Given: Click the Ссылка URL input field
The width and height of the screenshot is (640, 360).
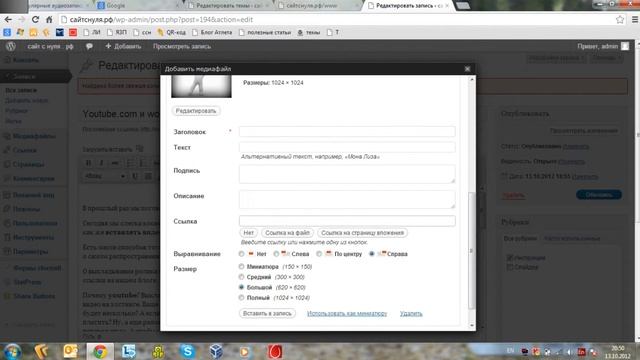Looking at the screenshot, I should 347,221.
